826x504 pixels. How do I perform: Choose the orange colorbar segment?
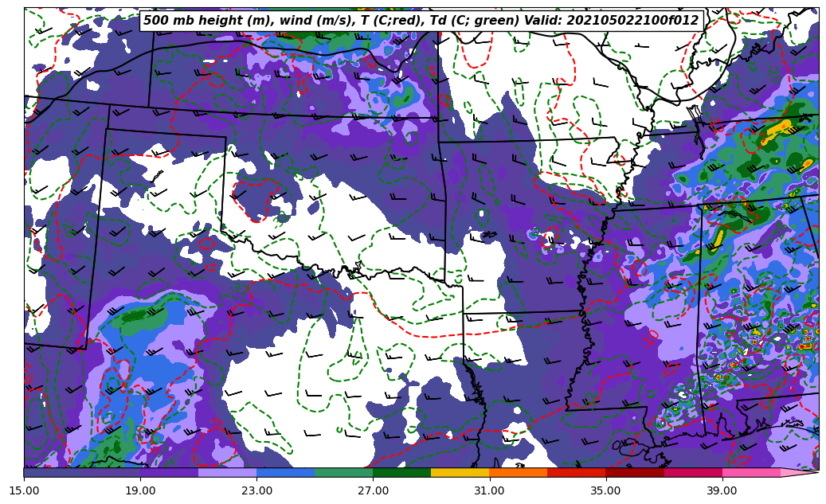pyautogui.click(x=518, y=472)
